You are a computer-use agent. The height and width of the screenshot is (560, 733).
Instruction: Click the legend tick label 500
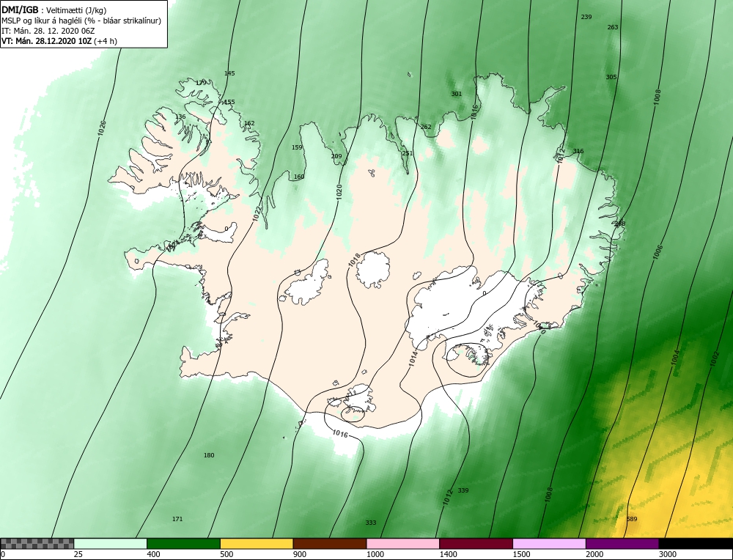[x=226, y=554]
